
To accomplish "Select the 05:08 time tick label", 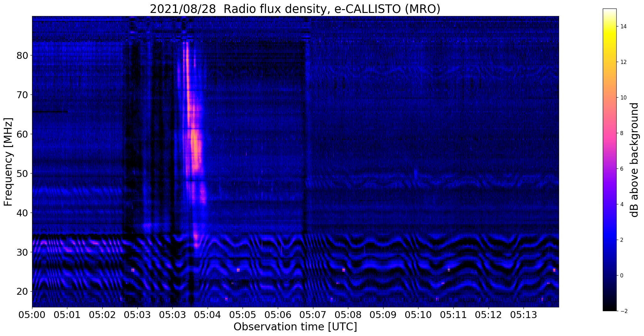I will click(348, 315).
